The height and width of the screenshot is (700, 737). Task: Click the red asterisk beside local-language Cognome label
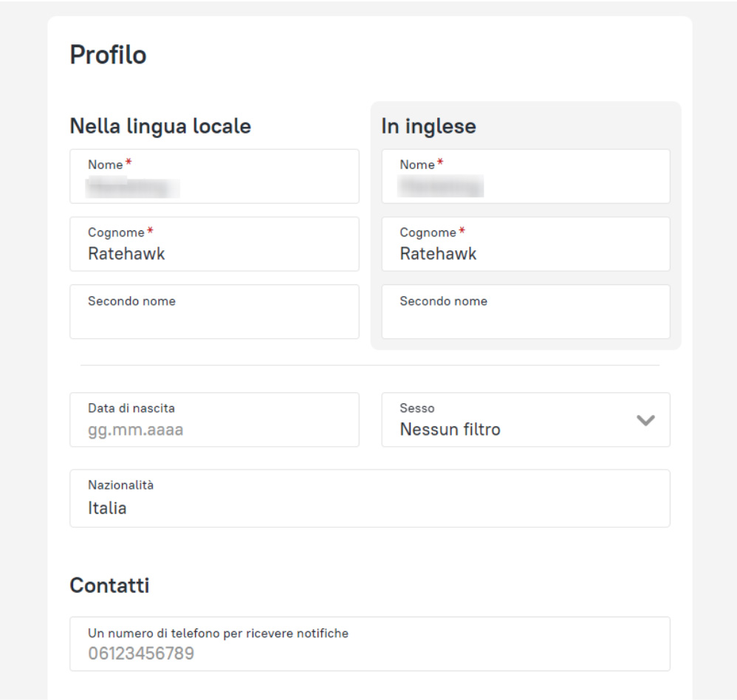coord(151,232)
